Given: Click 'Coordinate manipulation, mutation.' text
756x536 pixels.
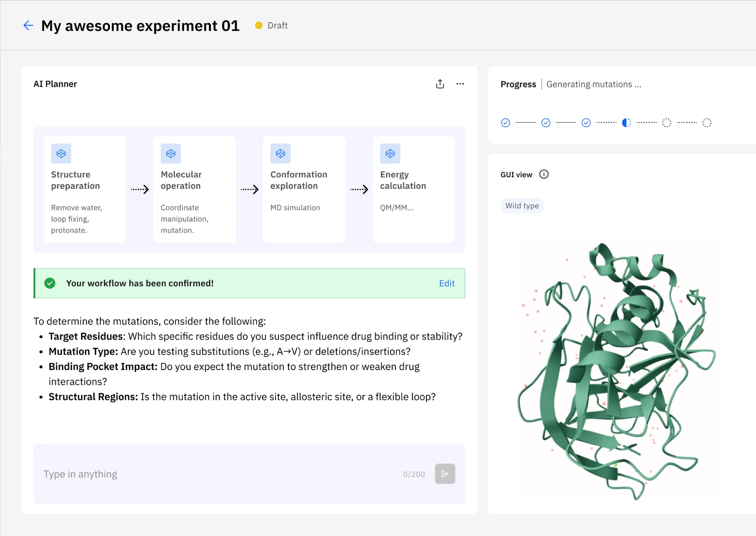Looking at the screenshot, I should 184,219.
